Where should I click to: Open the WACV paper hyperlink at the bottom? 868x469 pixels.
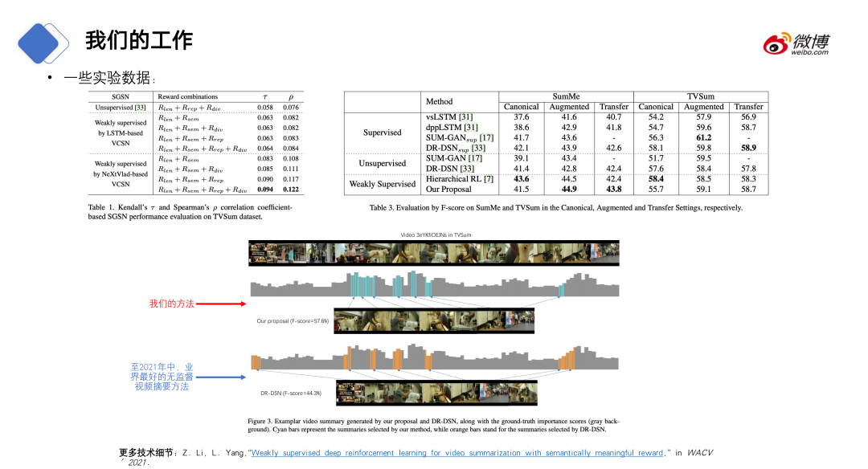[457, 452]
